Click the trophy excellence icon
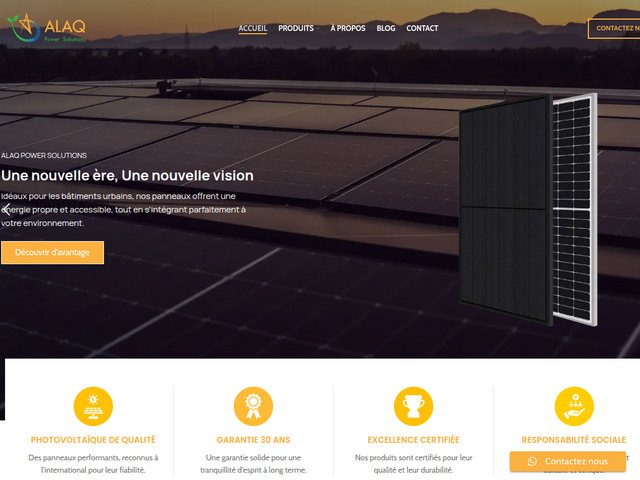This screenshot has width=640, height=480. click(x=413, y=406)
